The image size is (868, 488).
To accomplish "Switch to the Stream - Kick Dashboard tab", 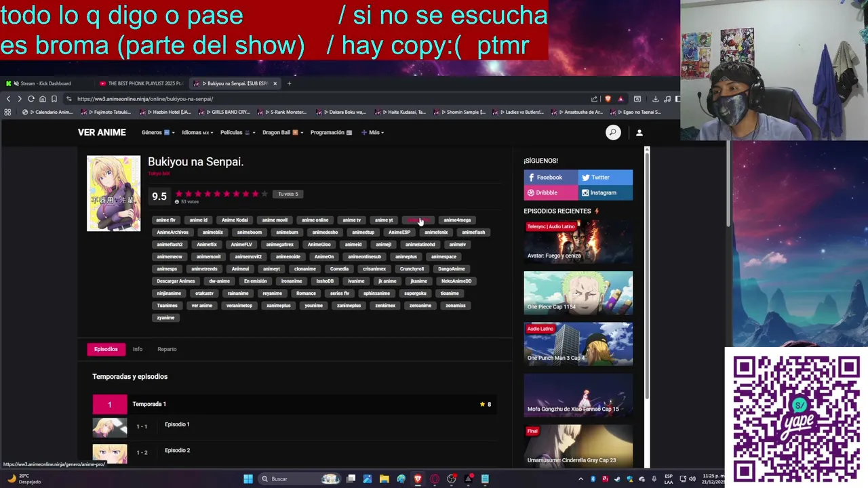I will [45, 83].
